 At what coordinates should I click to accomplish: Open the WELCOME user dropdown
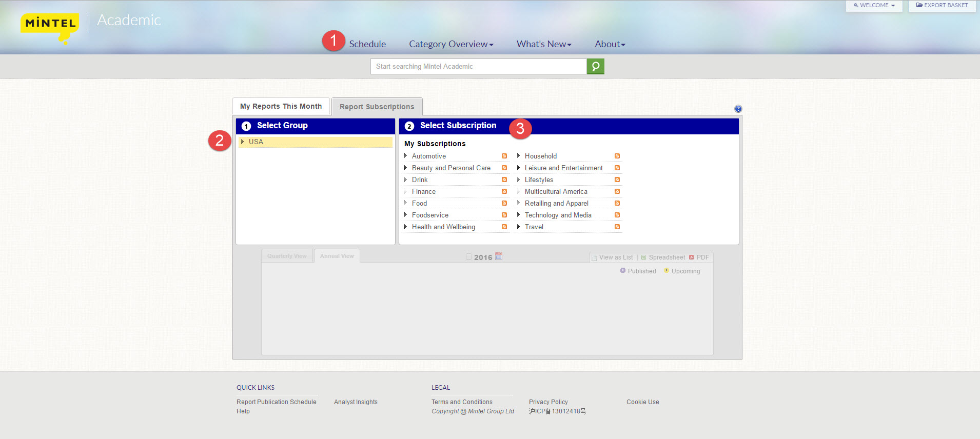(x=874, y=6)
